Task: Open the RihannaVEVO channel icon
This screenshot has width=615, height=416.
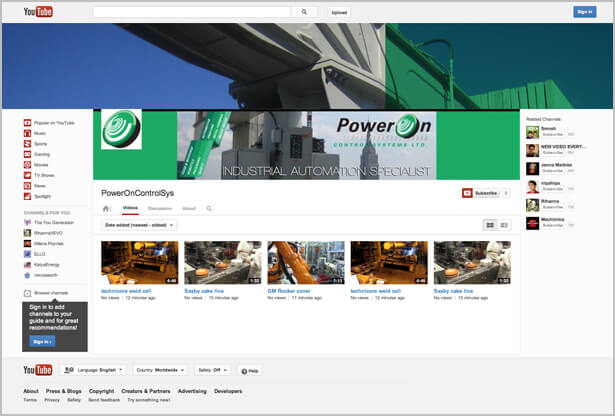Action: [x=27, y=233]
